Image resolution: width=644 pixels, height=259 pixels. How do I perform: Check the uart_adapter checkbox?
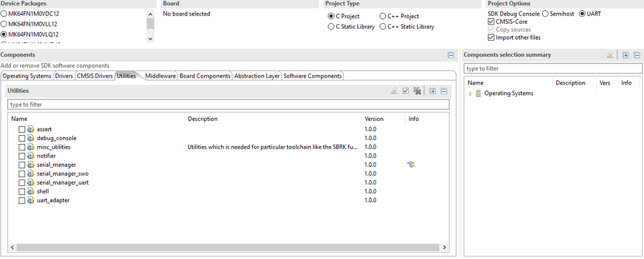[x=22, y=200]
